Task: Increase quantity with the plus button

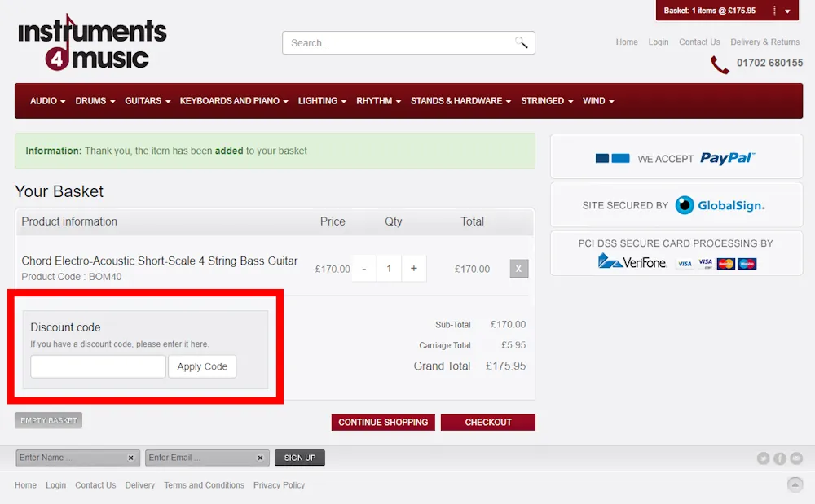Action: click(x=414, y=269)
